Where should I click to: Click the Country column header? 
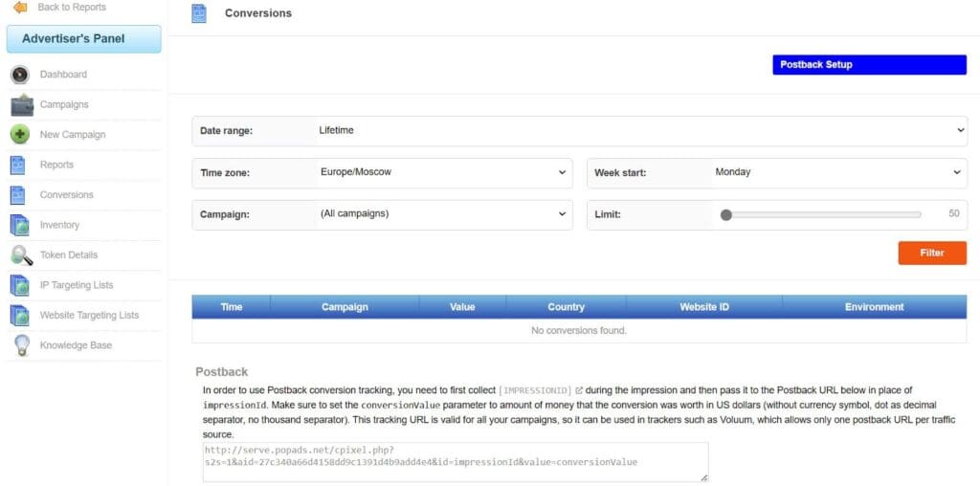tap(567, 307)
